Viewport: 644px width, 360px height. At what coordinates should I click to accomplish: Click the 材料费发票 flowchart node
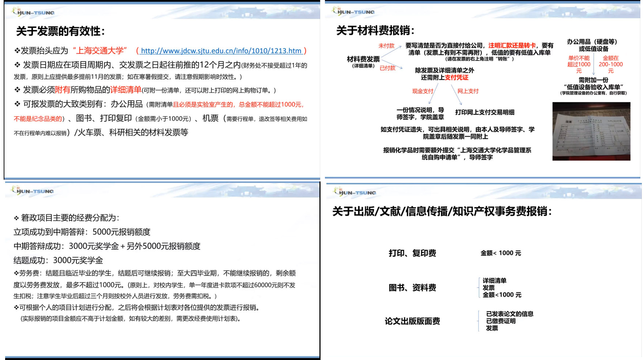click(x=363, y=59)
